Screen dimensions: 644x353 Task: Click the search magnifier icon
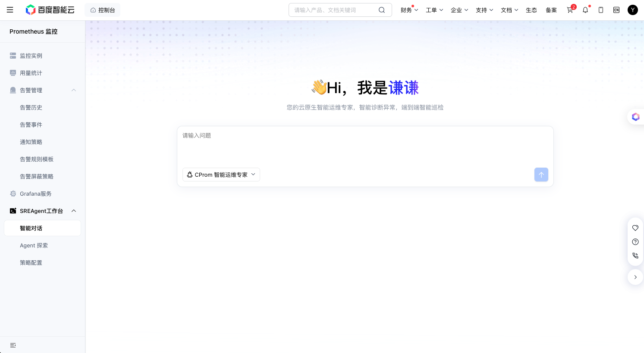tap(382, 10)
